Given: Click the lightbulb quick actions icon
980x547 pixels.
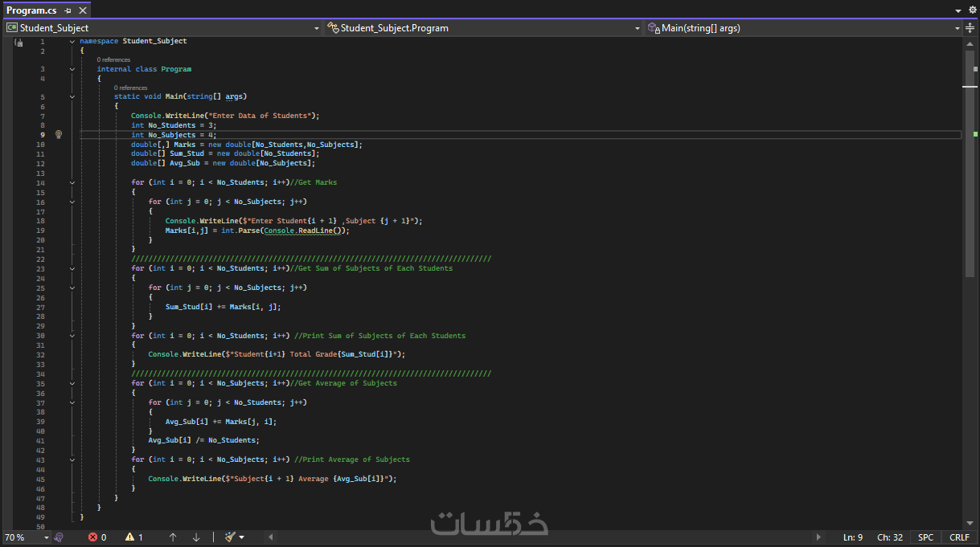Looking at the screenshot, I should tap(58, 135).
